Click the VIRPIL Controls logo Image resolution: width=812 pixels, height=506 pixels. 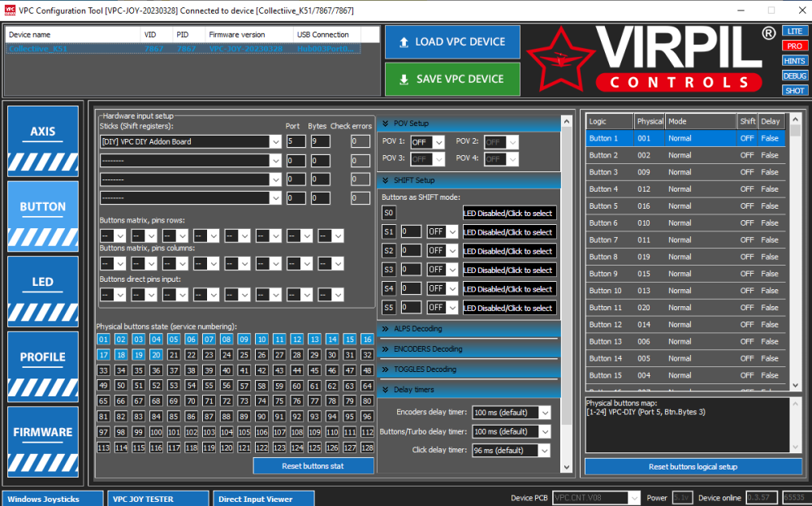658,58
